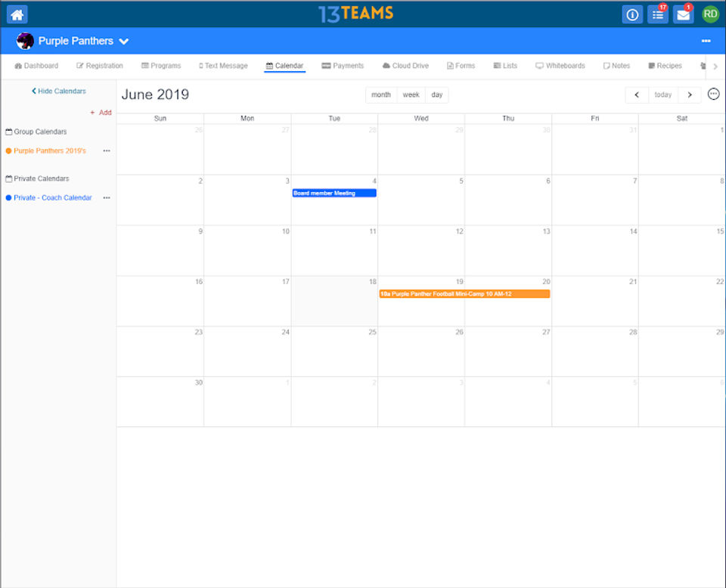726x588 pixels.
Task: Open the Notes tab
Action: [x=617, y=66]
